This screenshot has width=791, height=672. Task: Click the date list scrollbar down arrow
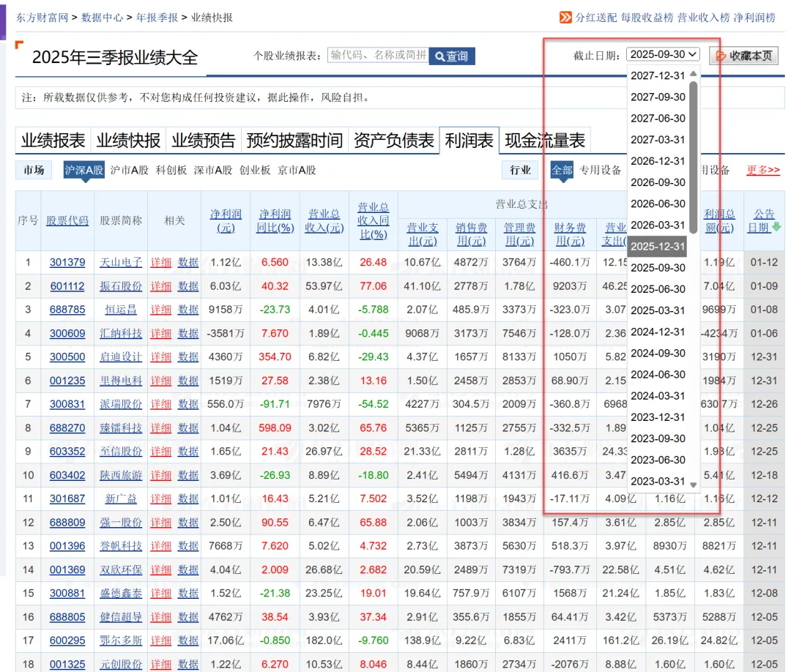click(694, 485)
